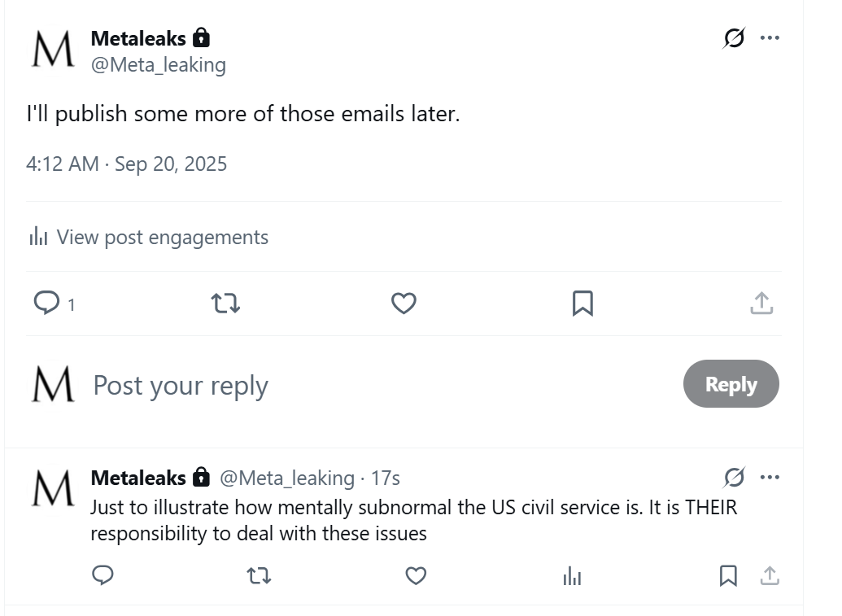
Task: Reply to the civil service comment
Action: pos(103,576)
